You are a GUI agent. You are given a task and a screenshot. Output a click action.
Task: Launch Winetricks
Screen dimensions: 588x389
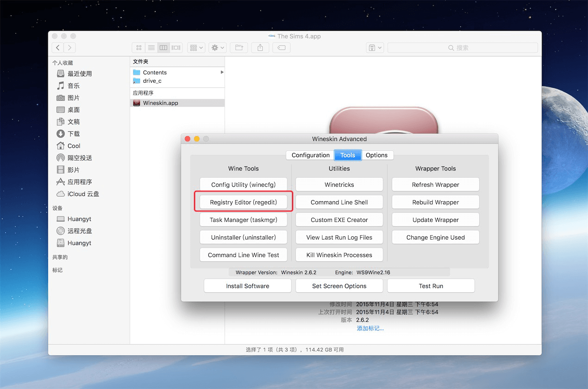click(x=339, y=185)
